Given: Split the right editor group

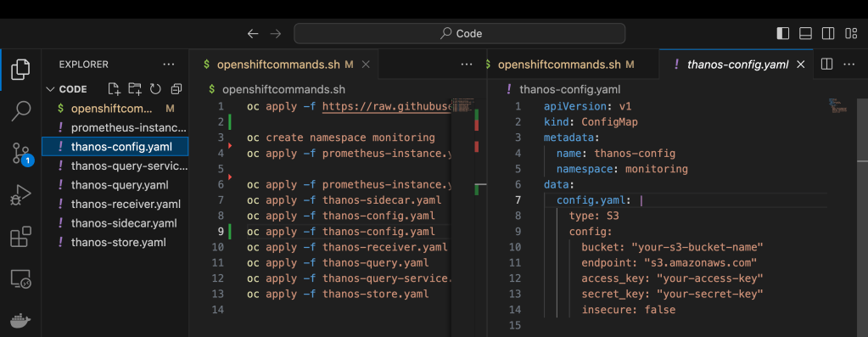Looking at the screenshot, I should point(826,65).
